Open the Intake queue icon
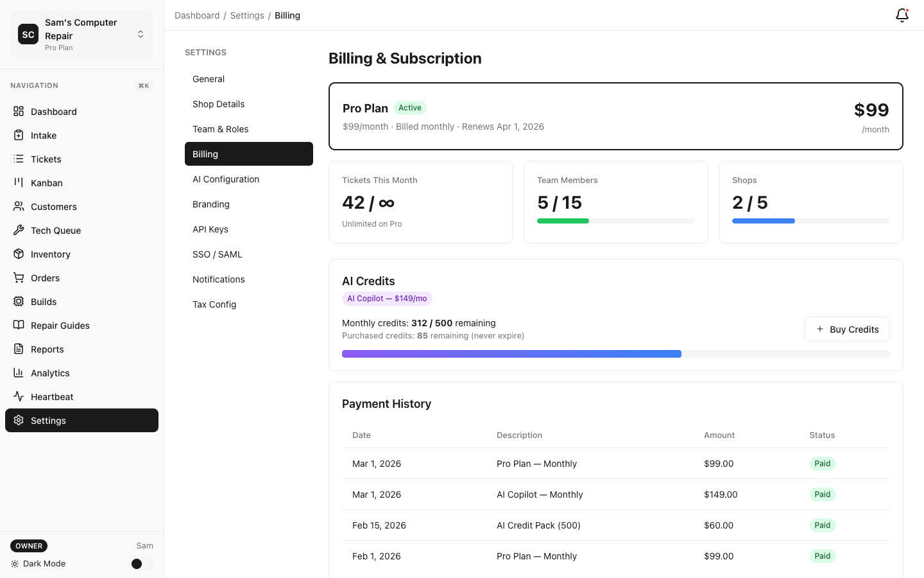The width and height of the screenshot is (924, 578). 19,135
